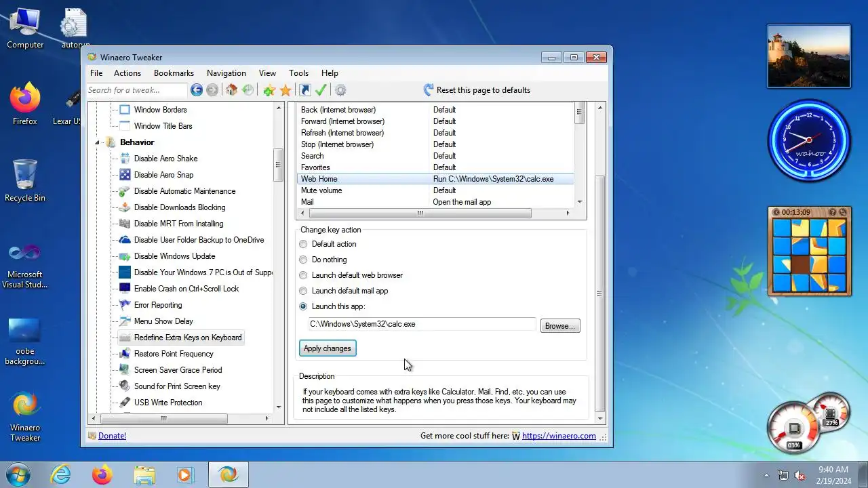Open USB Write Protection tweak
Image resolution: width=868 pixels, height=488 pixels.
pyautogui.click(x=168, y=403)
